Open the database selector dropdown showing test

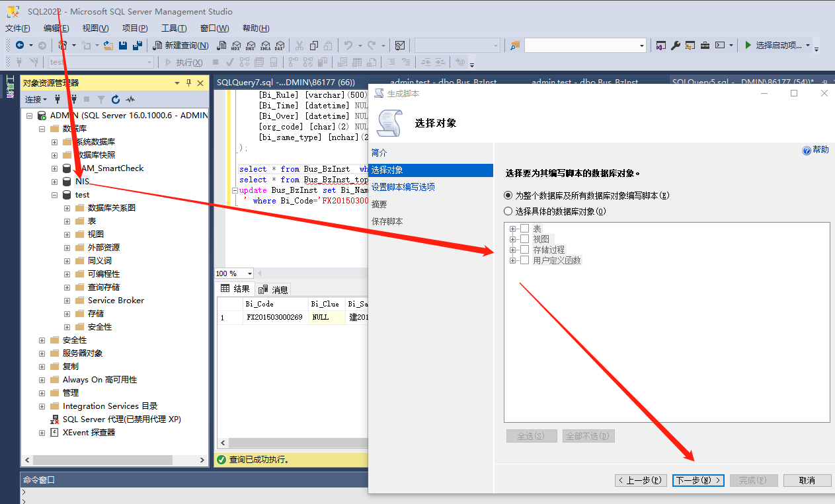point(149,62)
